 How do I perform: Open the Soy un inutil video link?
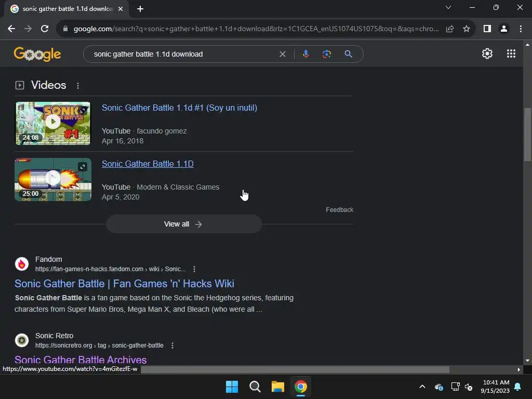179,108
